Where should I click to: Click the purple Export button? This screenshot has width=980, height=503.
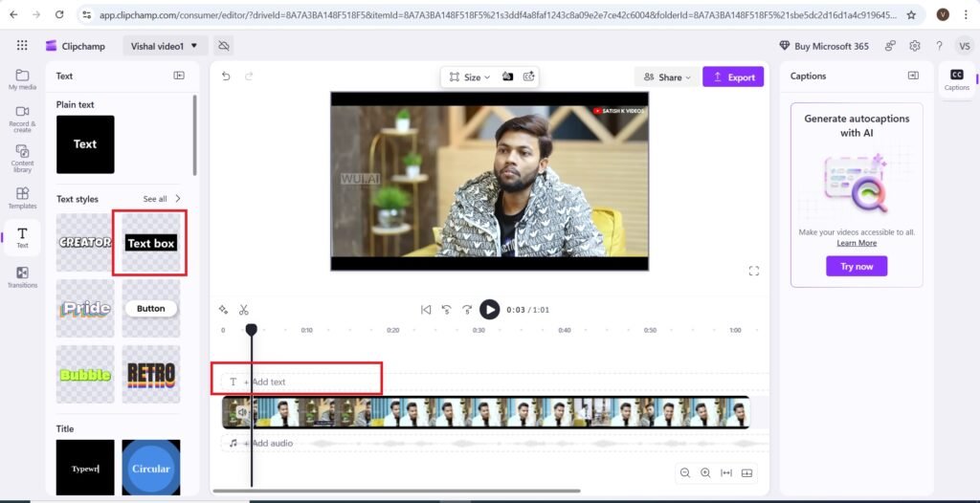(x=733, y=77)
